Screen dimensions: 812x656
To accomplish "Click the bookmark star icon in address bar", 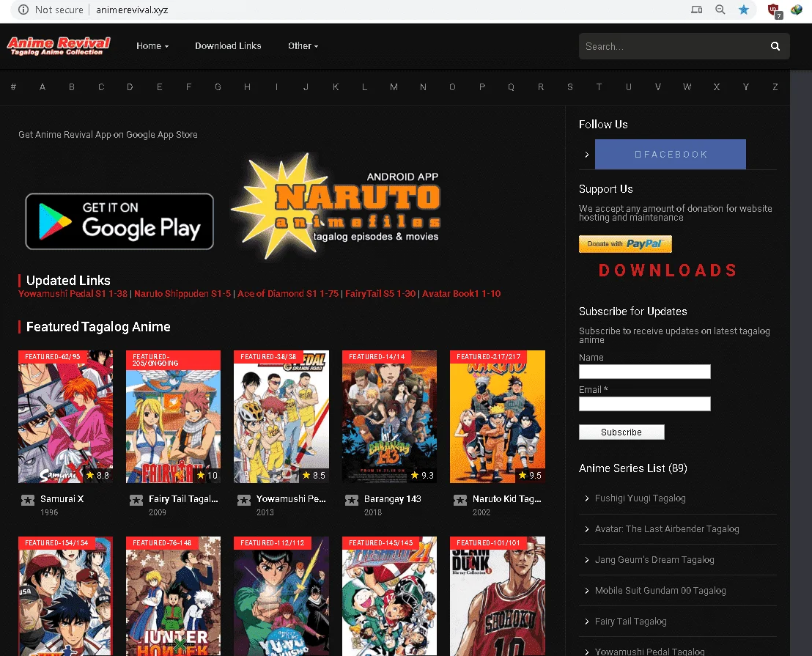I will tap(744, 10).
